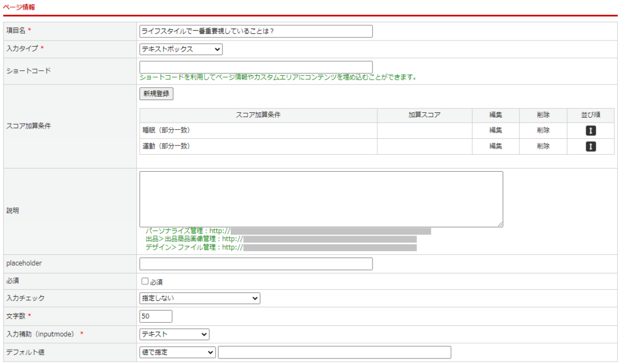Click the 新規登録 button

(x=156, y=94)
